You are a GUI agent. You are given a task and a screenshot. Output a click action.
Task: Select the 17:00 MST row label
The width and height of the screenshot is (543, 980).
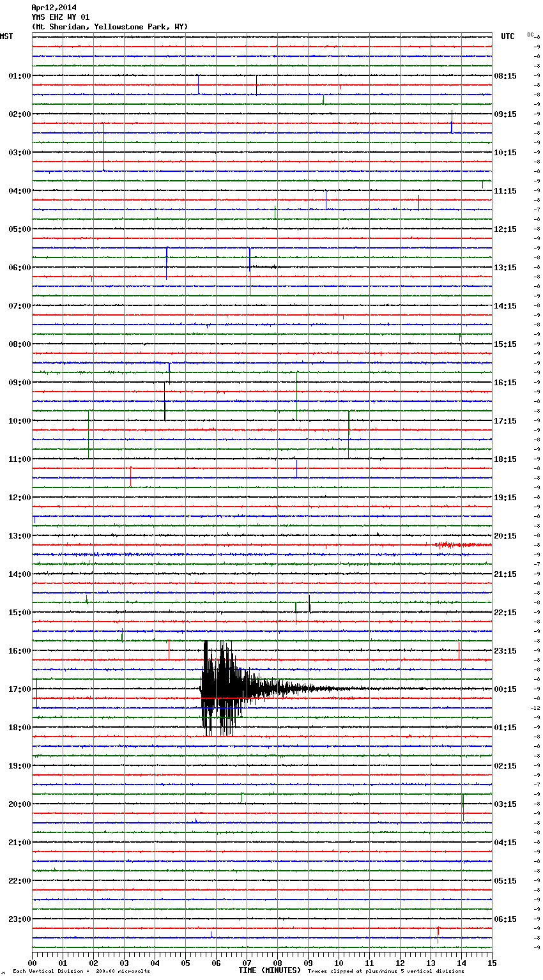point(20,689)
